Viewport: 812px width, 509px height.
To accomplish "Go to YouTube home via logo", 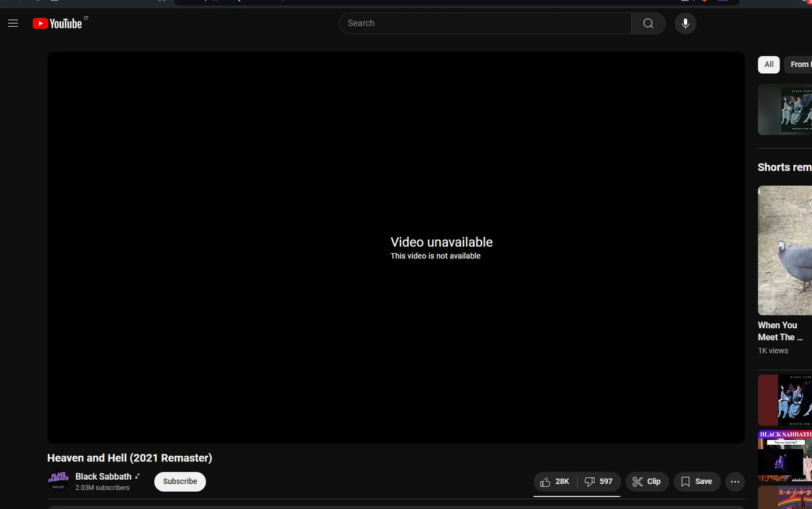I will click(57, 24).
